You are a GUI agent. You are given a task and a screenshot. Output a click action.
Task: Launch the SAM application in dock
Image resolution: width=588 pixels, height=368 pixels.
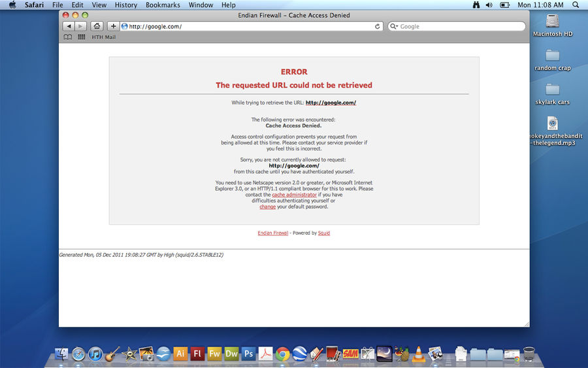[x=350, y=354]
